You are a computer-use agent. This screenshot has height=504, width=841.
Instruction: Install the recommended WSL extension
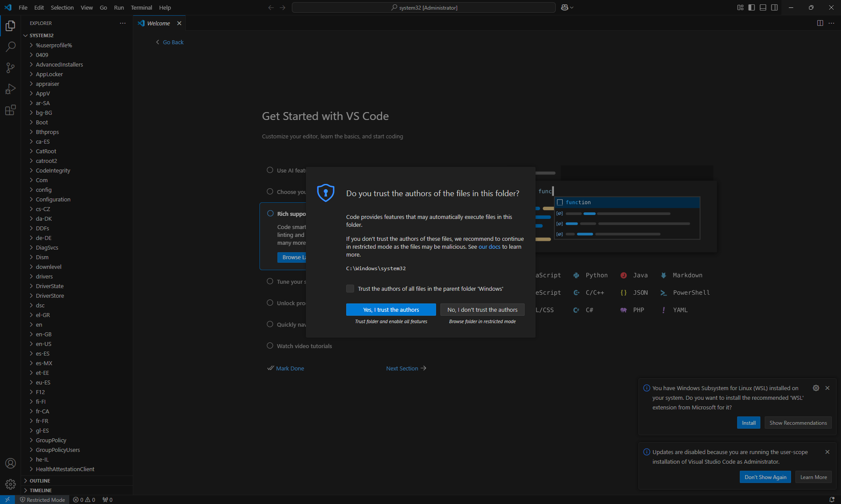(x=749, y=423)
